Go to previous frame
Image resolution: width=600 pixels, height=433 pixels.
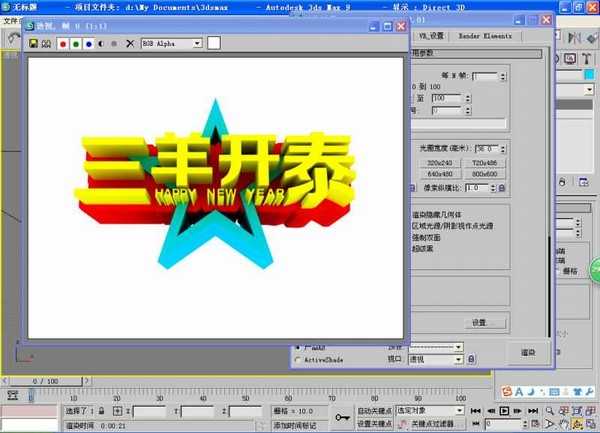[x=491, y=411]
